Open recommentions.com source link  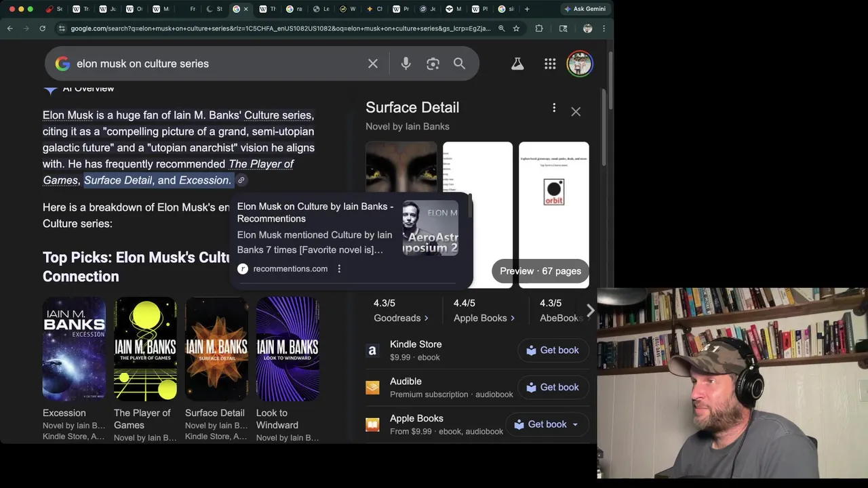point(290,269)
